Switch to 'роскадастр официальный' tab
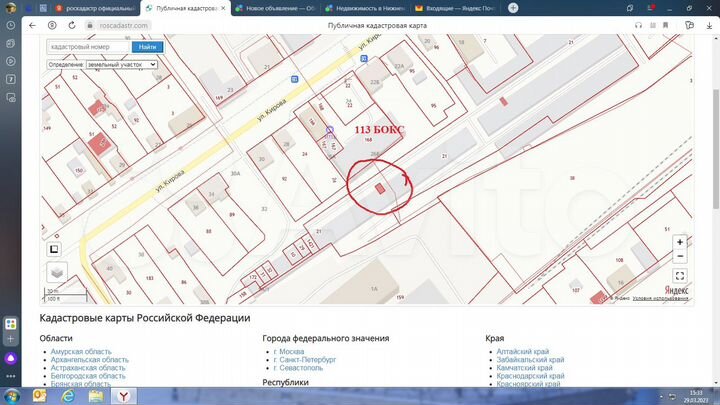 pyautogui.click(x=96, y=8)
